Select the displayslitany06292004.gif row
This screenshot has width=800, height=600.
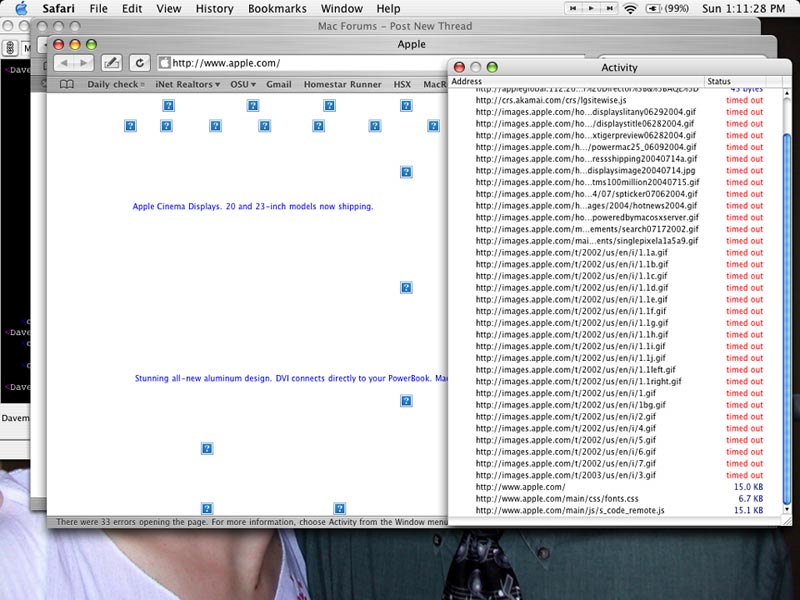[615, 112]
